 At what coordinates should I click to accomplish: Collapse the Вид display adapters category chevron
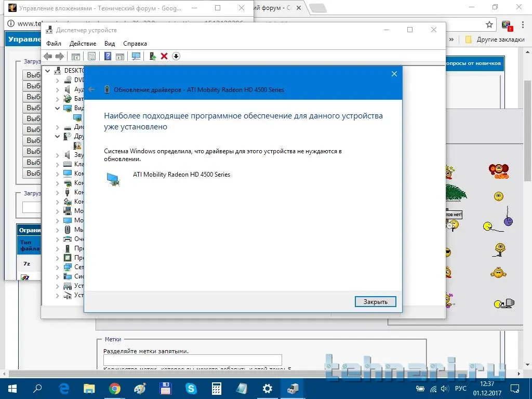57,108
